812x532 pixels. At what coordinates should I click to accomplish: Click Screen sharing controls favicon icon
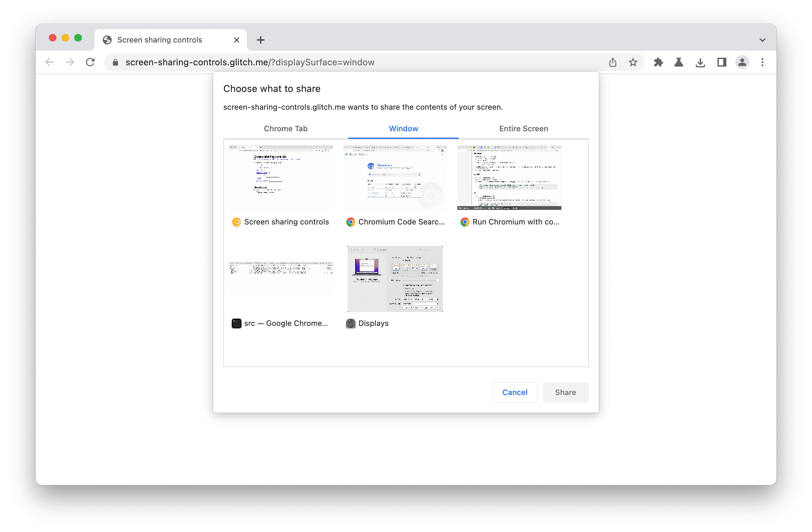click(x=236, y=222)
